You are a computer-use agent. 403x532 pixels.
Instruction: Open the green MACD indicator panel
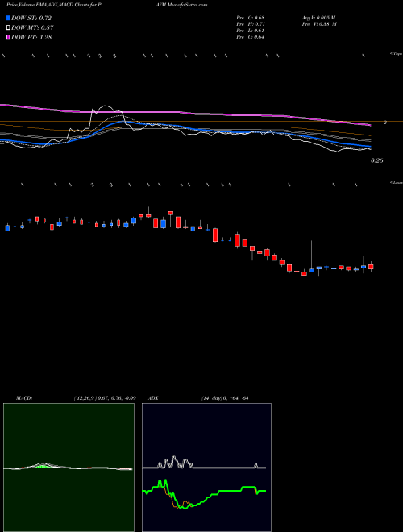click(69, 468)
